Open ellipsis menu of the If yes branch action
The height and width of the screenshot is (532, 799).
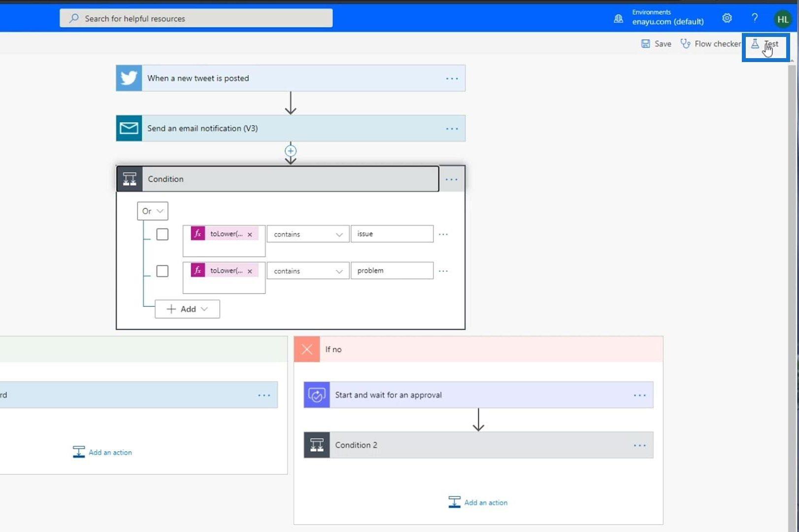point(264,396)
